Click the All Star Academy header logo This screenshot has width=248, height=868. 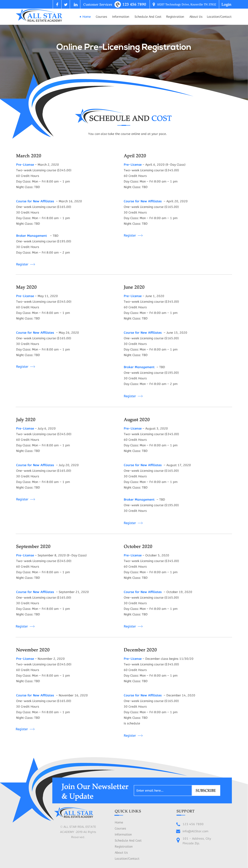point(39,16)
